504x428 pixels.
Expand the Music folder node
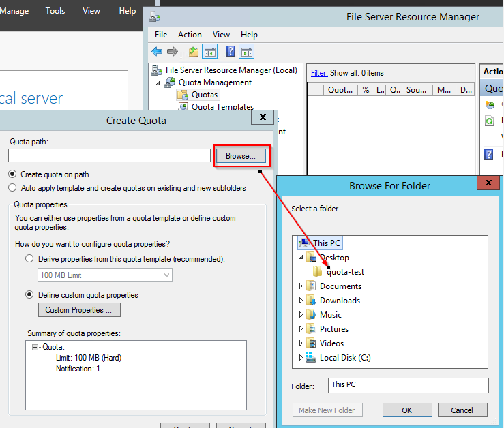(x=301, y=315)
